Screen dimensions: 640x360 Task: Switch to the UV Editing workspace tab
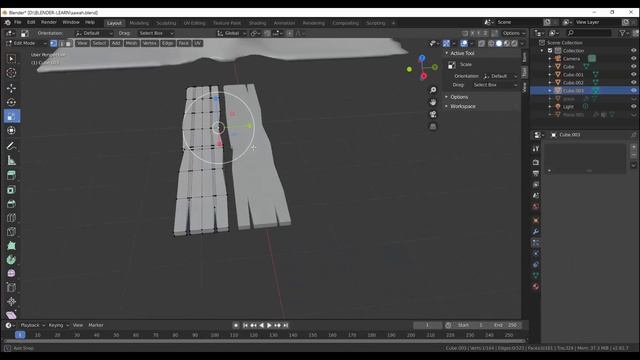(194, 23)
